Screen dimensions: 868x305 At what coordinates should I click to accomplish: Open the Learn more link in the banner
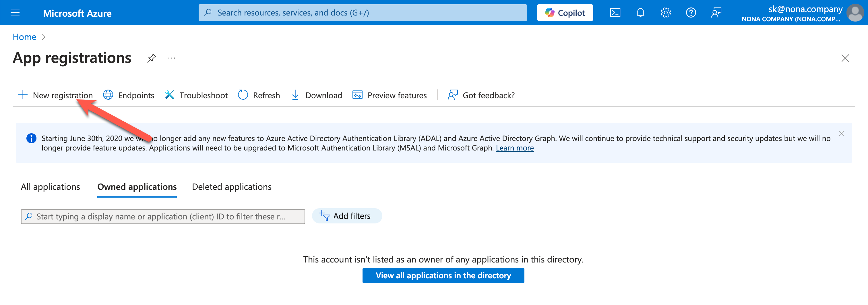(x=515, y=148)
